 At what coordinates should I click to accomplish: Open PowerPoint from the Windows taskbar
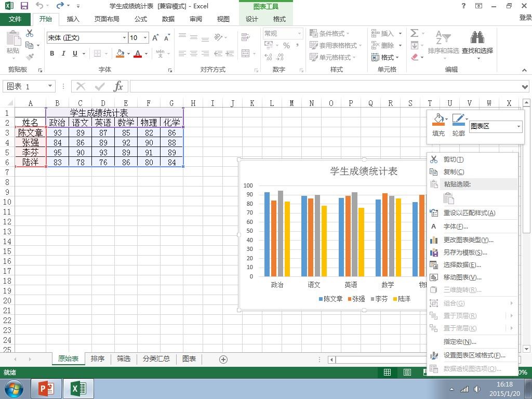pos(46,389)
